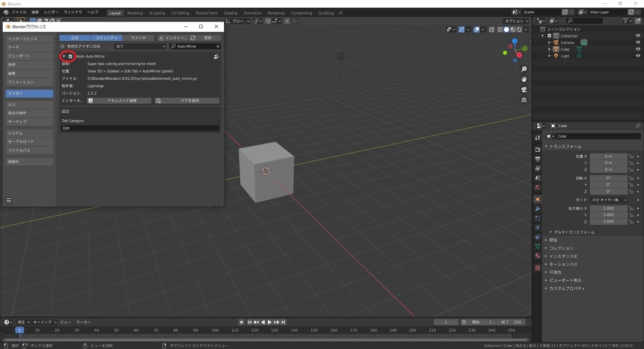Switch to the UV Editing workspace tab
Image resolution: width=644 pixels, height=349 pixels.
180,13
